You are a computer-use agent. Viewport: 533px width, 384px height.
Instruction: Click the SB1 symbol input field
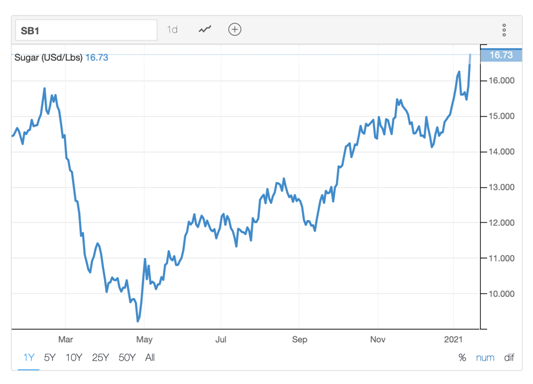click(x=86, y=30)
